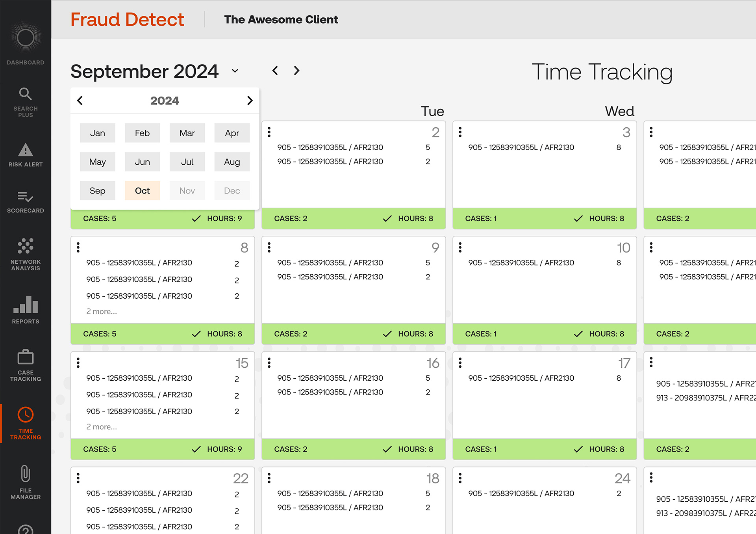Open the three-dot menu for day 17
The image size is (756, 534).
click(460, 363)
